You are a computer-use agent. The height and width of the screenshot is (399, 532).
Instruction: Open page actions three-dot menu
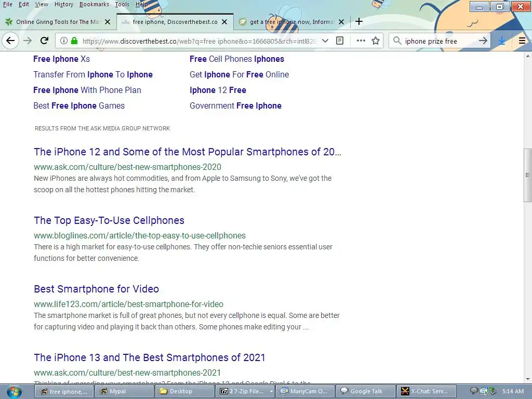361,41
